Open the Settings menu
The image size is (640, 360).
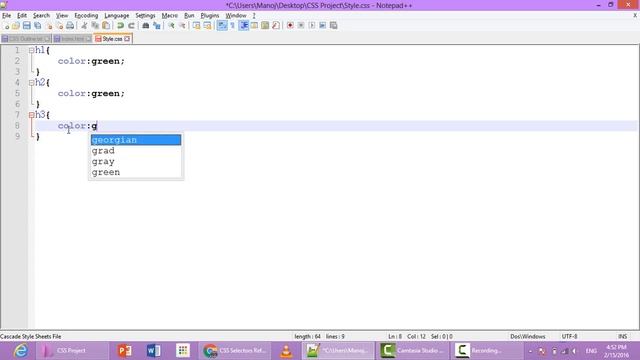pos(145,16)
